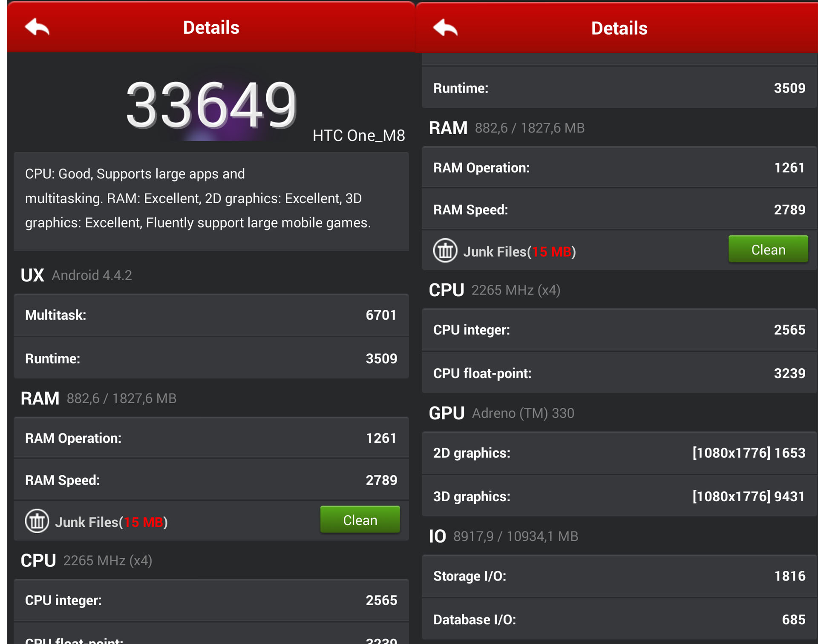Click the Clean button in the left panel
This screenshot has height=644, width=818.
360,520
